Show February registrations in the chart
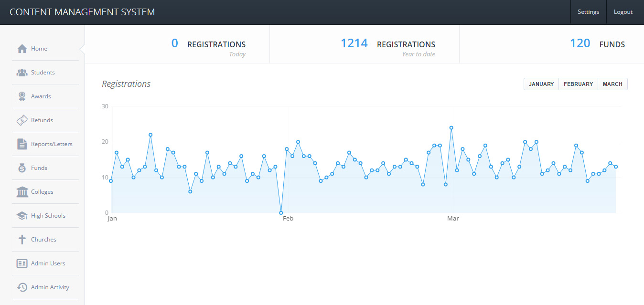The width and height of the screenshot is (644, 305). (578, 84)
